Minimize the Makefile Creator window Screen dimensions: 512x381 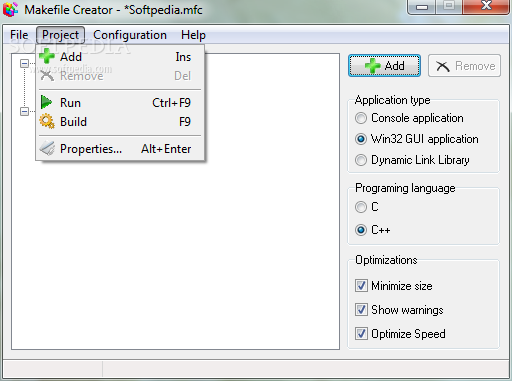click(x=422, y=7)
